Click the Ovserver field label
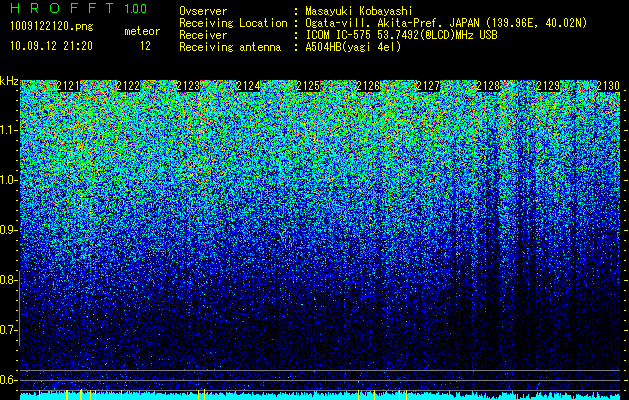This screenshot has width=629, height=400. tap(203, 11)
